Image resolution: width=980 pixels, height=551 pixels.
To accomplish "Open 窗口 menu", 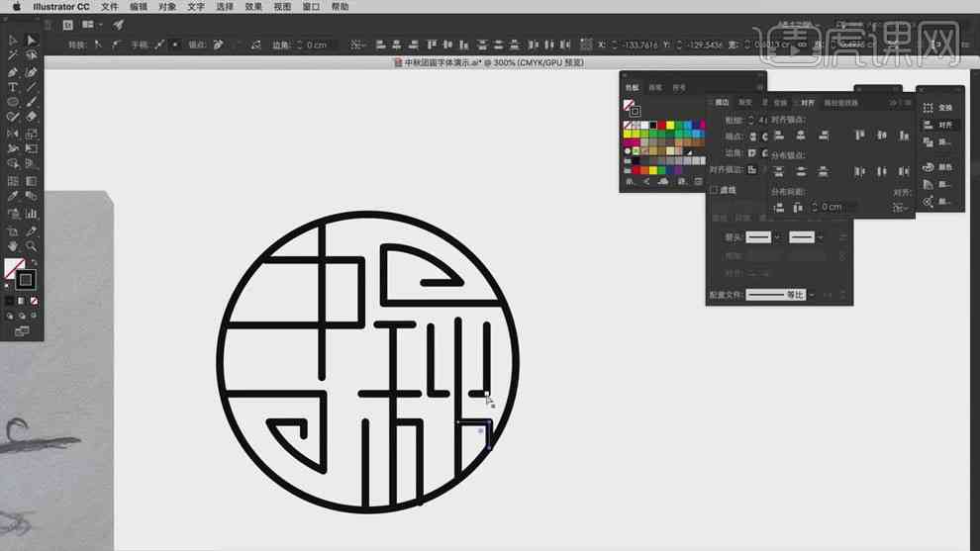I will tap(311, 6).
